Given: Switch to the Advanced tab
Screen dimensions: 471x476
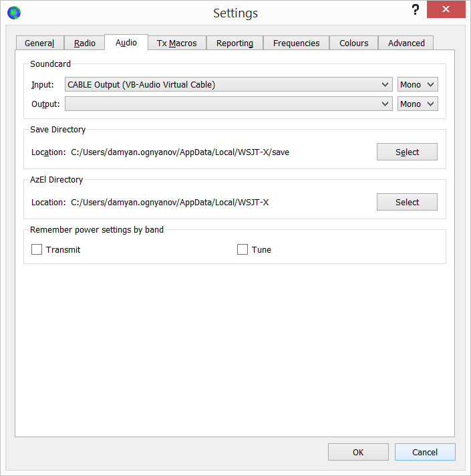Looking at the screenshot, I should 406,43.
